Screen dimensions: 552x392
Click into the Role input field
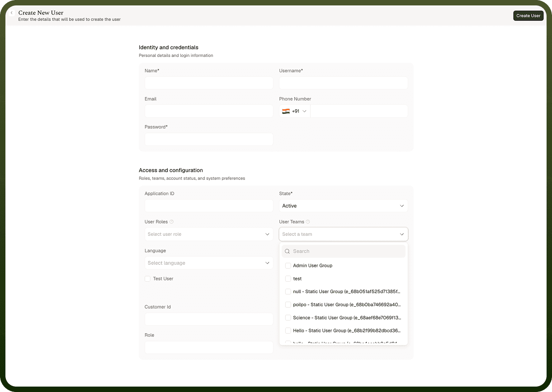[209, 347]
